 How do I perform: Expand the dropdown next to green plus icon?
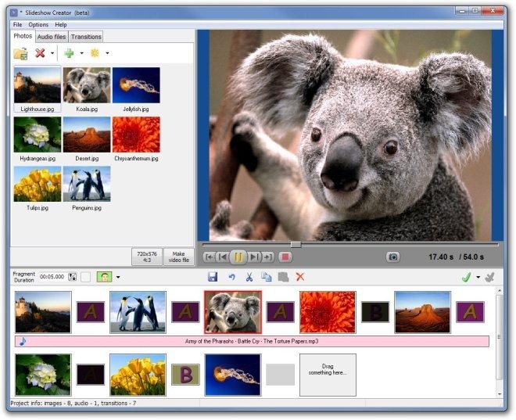coord(81,53)
